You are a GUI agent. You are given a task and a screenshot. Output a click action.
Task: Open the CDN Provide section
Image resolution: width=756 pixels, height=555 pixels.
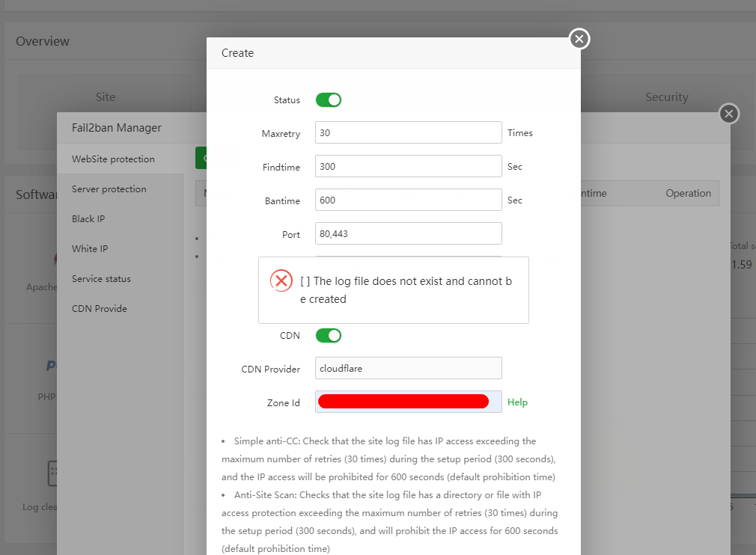tap(100, 309)
